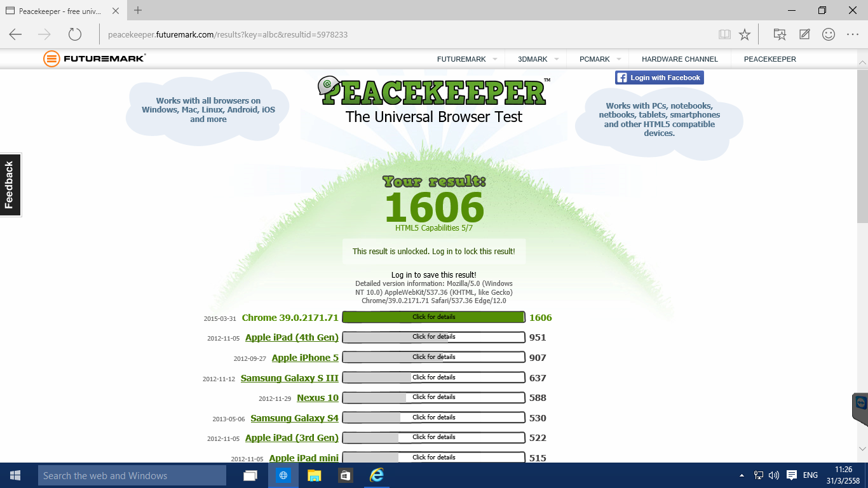Refresh the Peacekeeper results page
Viewport: 868px width, 488px height.
pos(75,34)
